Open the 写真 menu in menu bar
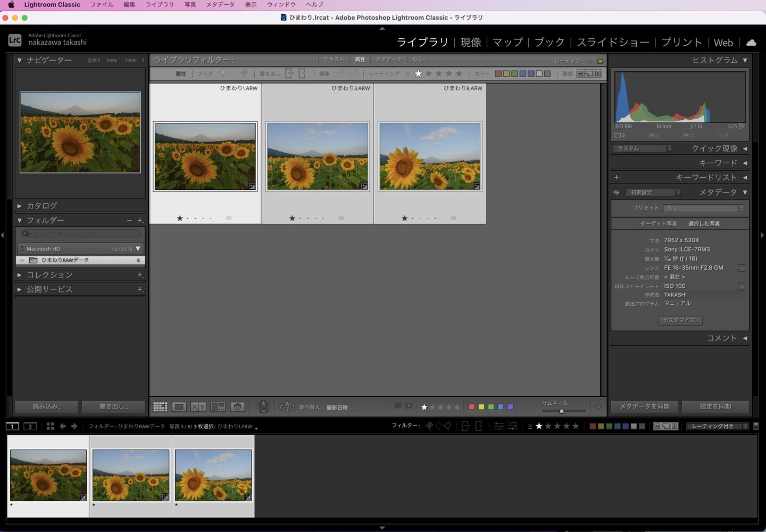This screenshot has height=532, width=766. (x=190, y=5)
